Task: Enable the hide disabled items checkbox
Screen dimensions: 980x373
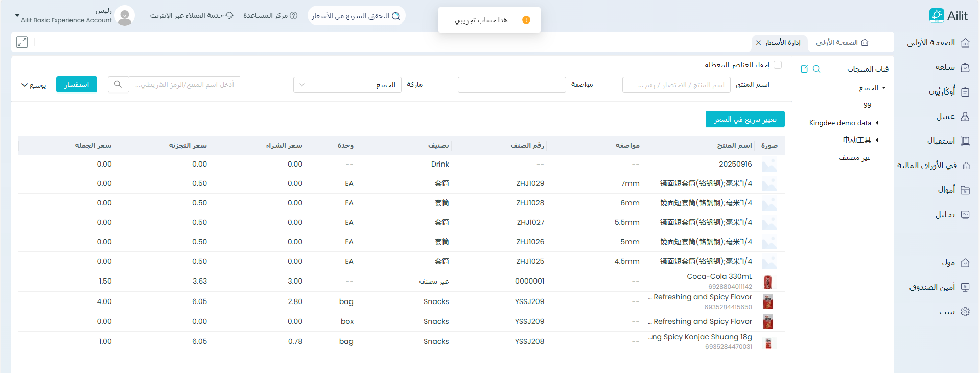Action: click(778, 65)
